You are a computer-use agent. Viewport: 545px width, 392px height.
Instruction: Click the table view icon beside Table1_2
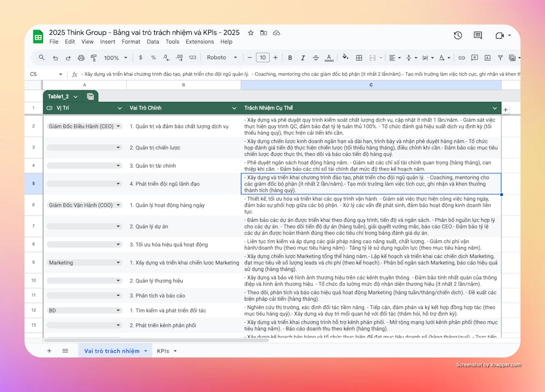coord(90,97)
